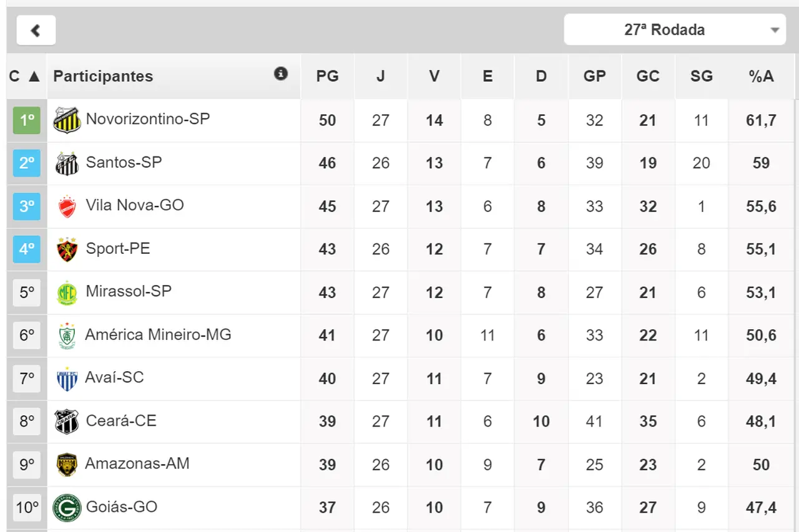Sort standings by PG points header
Image resolution: width=799 pixels, height=532 pixels.
pos(327,76)
